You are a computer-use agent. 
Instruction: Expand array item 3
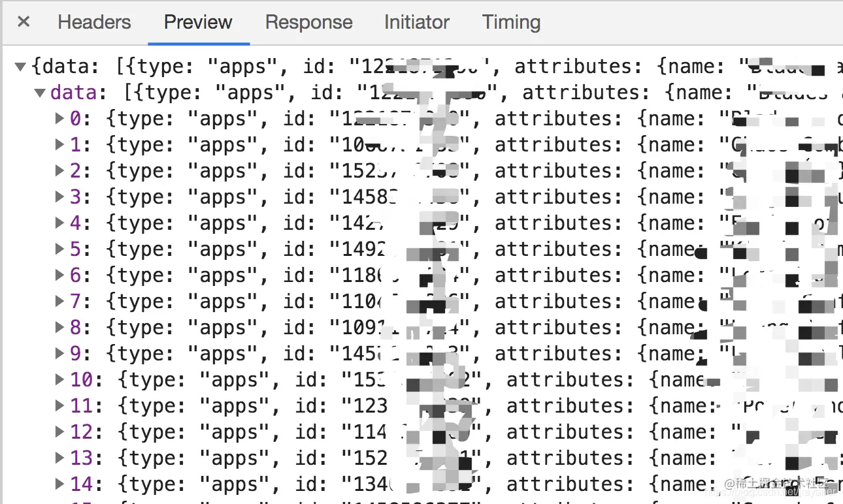[x=59, y=197]
